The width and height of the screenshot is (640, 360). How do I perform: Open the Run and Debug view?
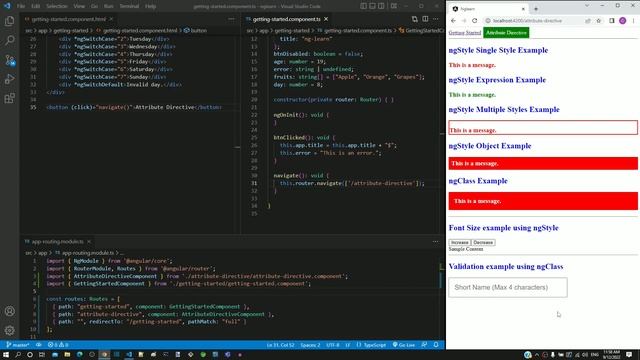click(9, 79)
